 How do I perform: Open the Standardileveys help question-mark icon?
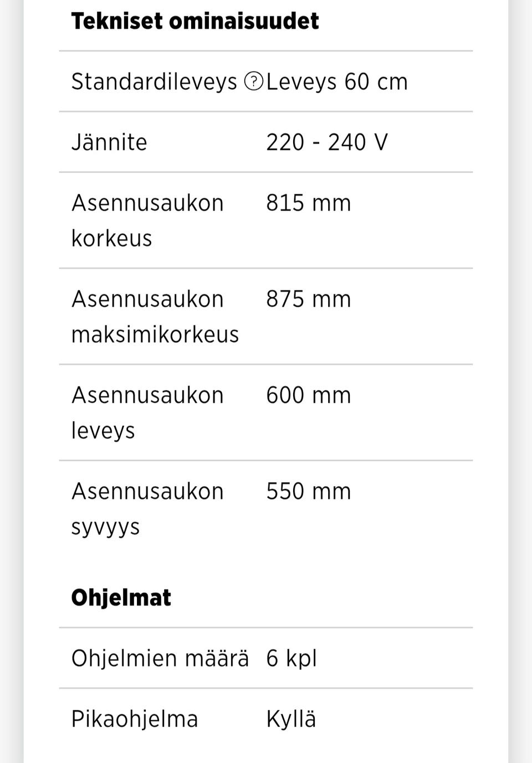[253, 82]
